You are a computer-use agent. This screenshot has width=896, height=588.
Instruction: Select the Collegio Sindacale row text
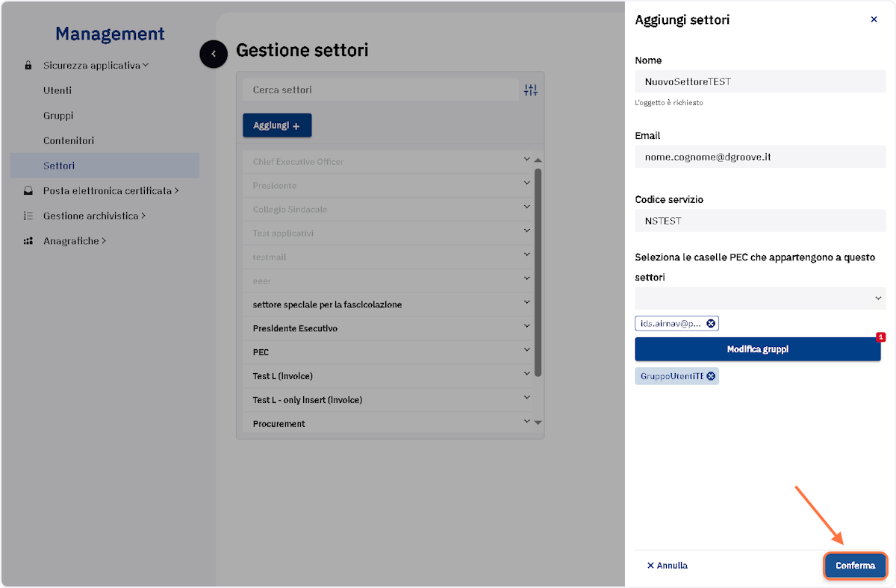[290, 210]
